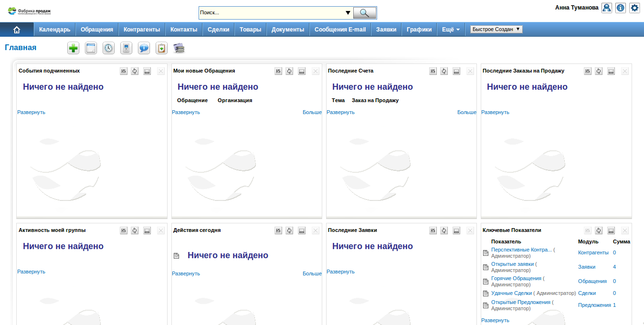The height and width of the screenshot is (325, 644).
Task: Click the Главная page title
Action: [21, 47]
